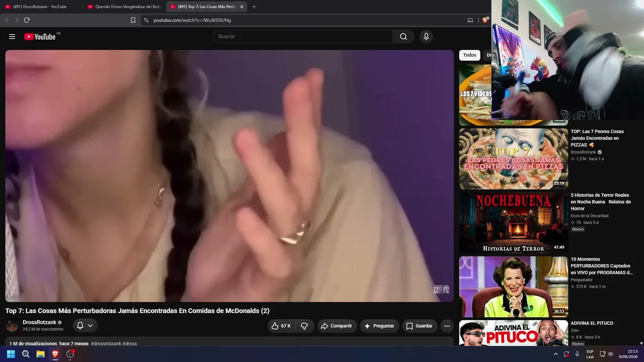Open the title '5 Historias de Terror Reales en Noche Buena'
Image resolution: width=644 pixels, height=362 pixels.
coord(601,202)
